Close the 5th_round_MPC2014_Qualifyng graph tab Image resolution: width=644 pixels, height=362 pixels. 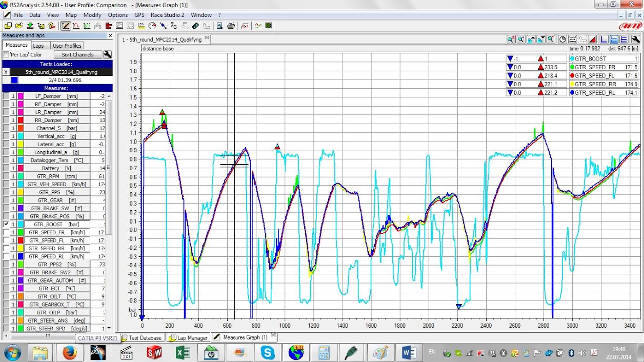coord(207,38)
